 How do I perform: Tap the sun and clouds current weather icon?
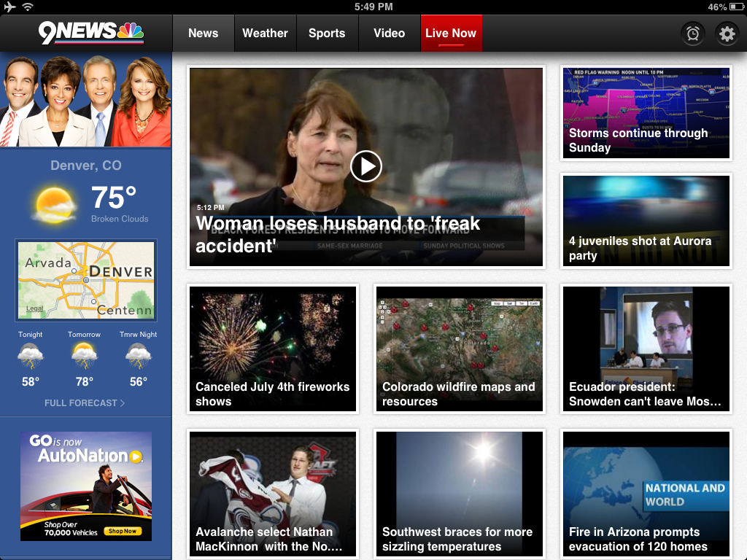[55, 205]
